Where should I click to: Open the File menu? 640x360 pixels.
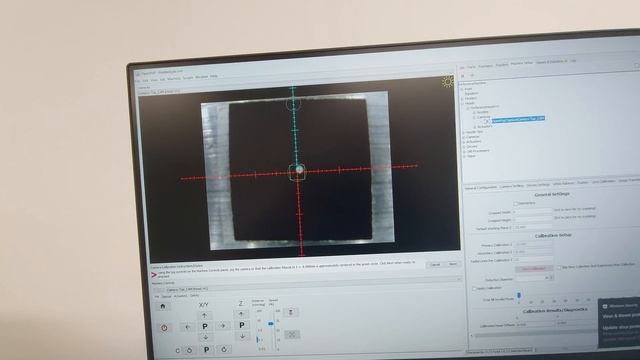(138, 81)
